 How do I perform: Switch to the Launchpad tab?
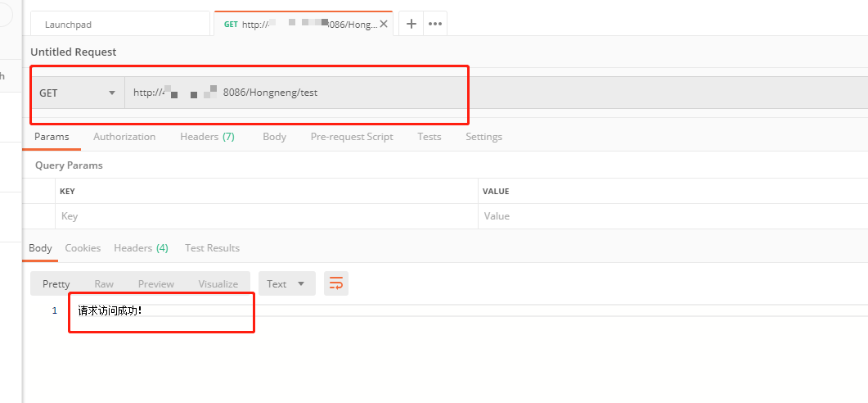pyautogui.click(x=120, y=25)
